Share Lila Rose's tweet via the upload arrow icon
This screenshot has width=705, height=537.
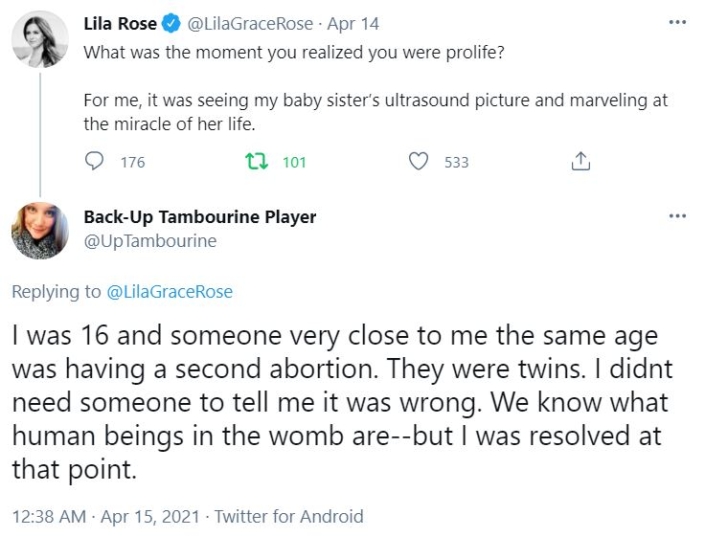580,162
